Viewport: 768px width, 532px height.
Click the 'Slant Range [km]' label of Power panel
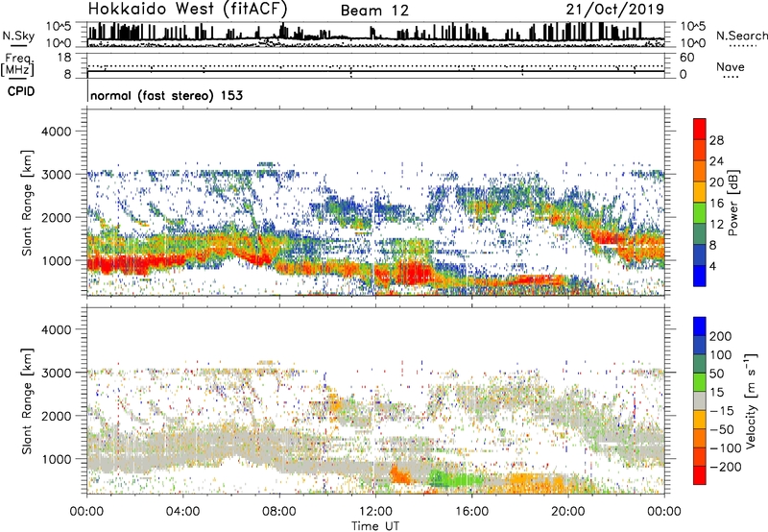pos(27,204)
